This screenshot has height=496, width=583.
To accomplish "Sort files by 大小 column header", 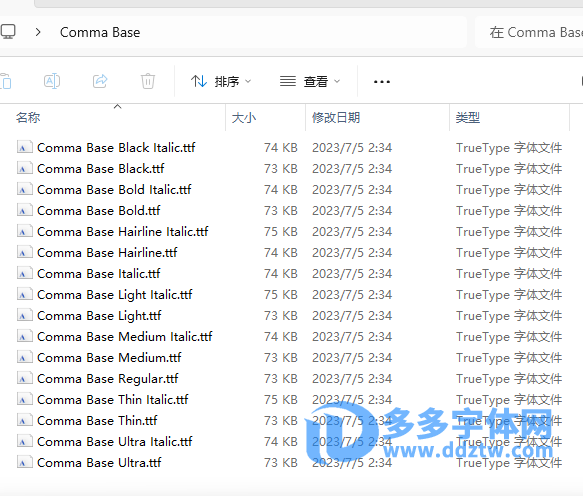I will point(244,118).
